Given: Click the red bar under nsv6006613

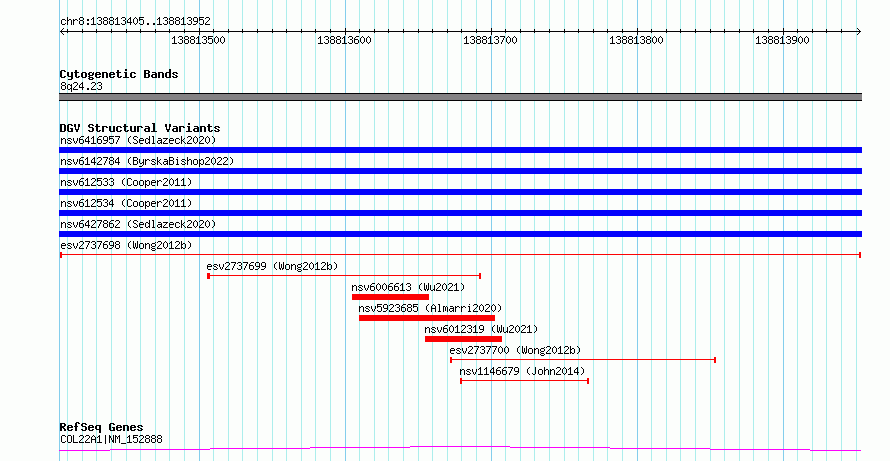Looking at the screenshot, I should 391,297.
